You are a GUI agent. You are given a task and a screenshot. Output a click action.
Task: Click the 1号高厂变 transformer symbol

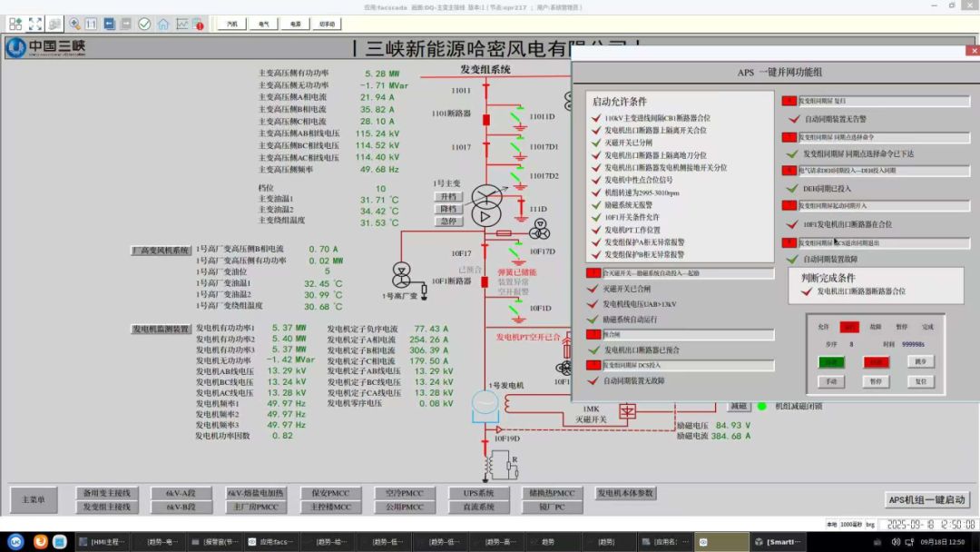(401, 276)
